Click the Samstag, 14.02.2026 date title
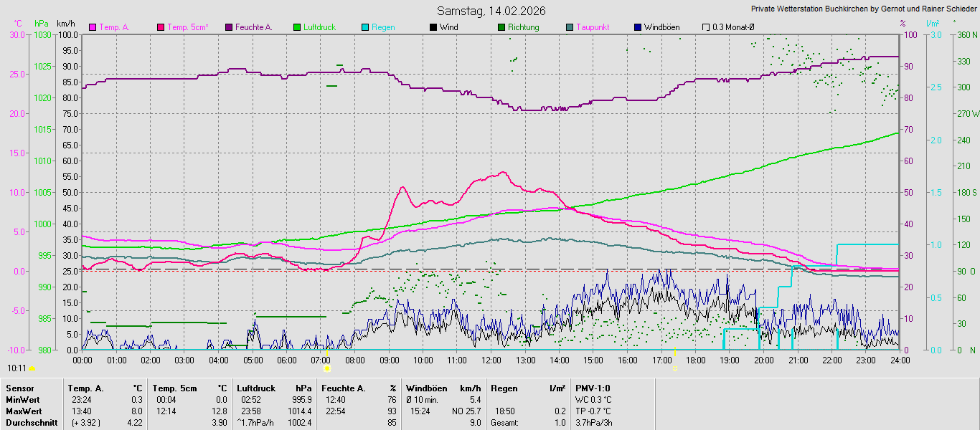This screenshot has height=430, width=980. (491, 11)
